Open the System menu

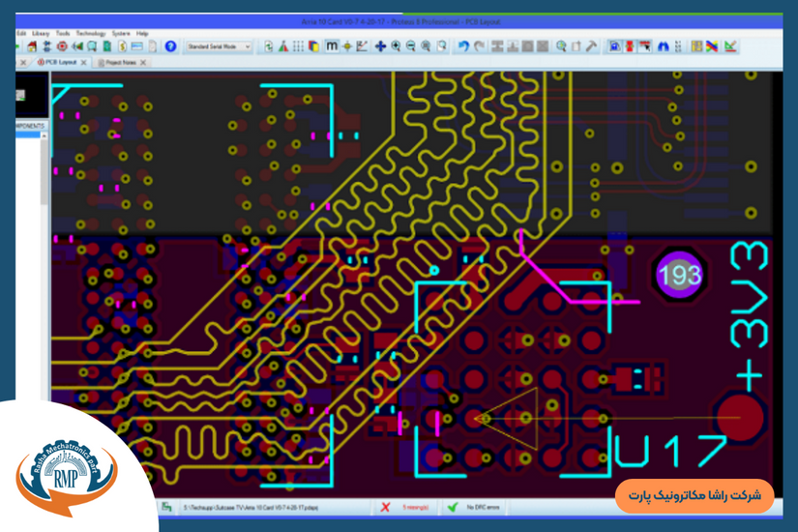pyautogui.click(x=120, y=33)
